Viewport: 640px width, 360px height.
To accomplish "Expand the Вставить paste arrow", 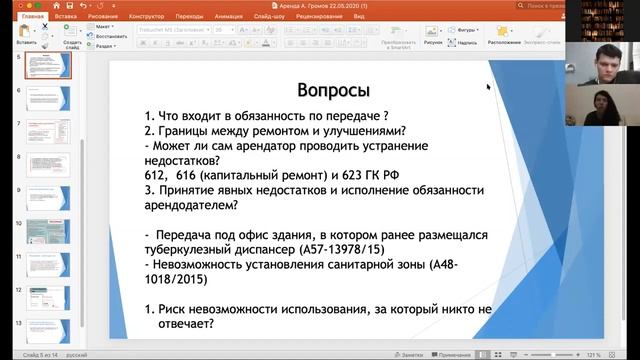I will pyautogui.click(x=35, y=31).
